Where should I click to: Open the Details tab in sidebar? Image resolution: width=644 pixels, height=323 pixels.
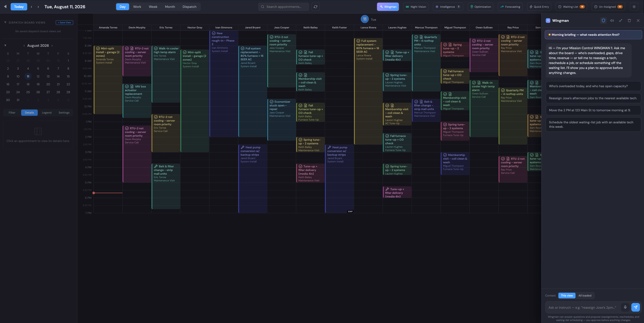click(29, 113)
